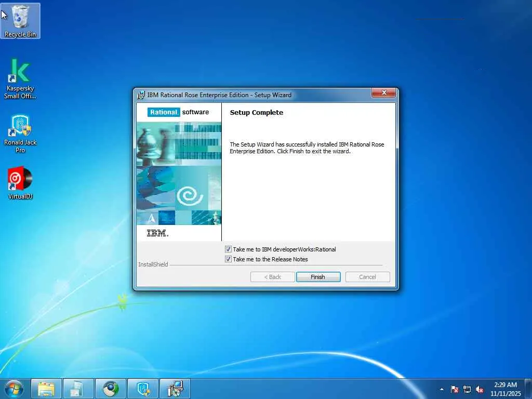The height and width of the screenshot is (399, 532).
Task: Open the Action Center flag icon
Action: (x=454, y=389)
